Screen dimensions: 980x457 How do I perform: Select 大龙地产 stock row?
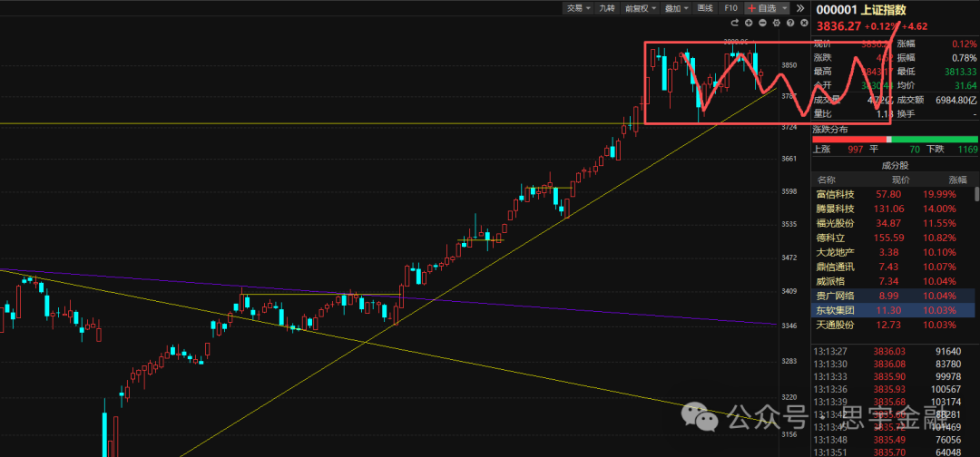click(893, 252)
